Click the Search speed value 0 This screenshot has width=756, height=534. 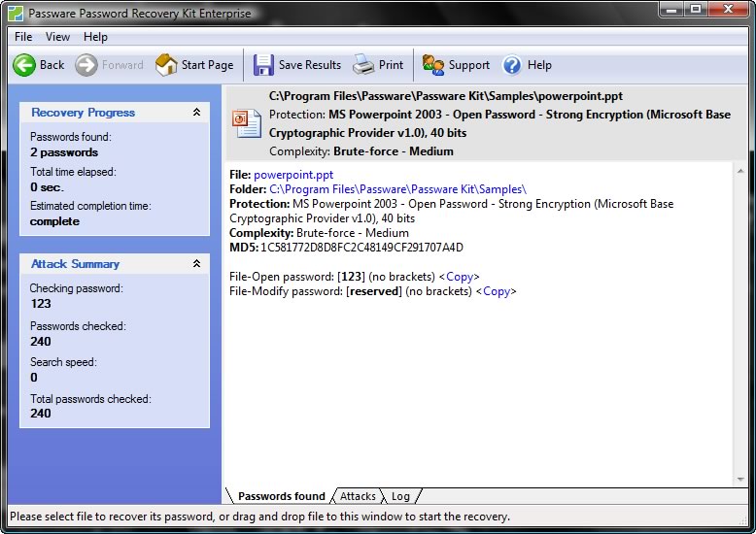click(x=34, y=378)
